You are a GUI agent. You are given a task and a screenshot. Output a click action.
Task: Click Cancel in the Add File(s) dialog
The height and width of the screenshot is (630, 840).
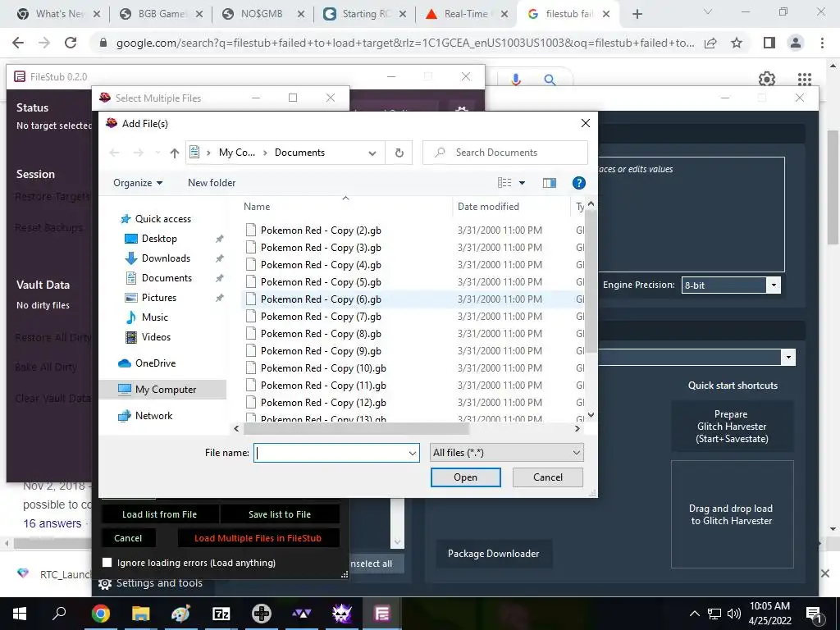(547, 477)
